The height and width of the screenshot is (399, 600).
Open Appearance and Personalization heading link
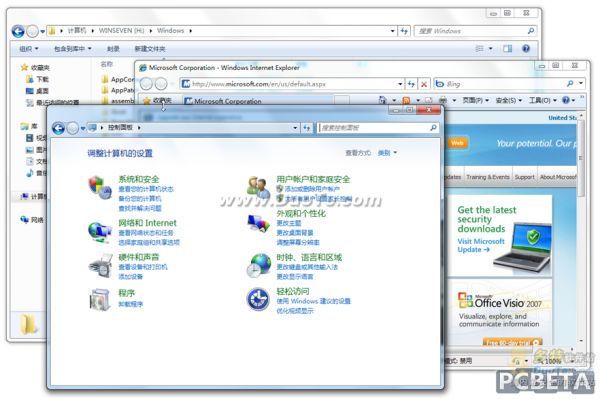tap(301, 213)
